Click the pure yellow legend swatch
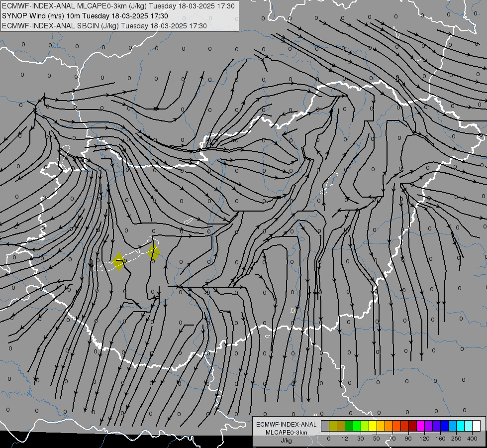487x448 pixels. 373,426
